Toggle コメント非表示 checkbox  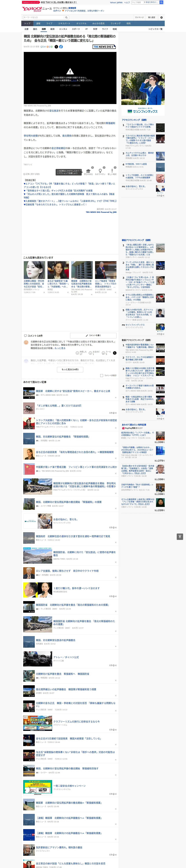(102, 375)
